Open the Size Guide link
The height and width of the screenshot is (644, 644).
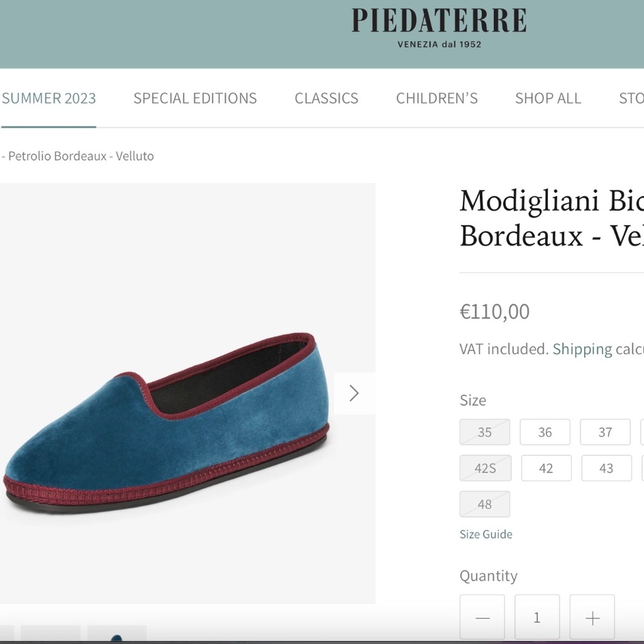pos(486,534)
